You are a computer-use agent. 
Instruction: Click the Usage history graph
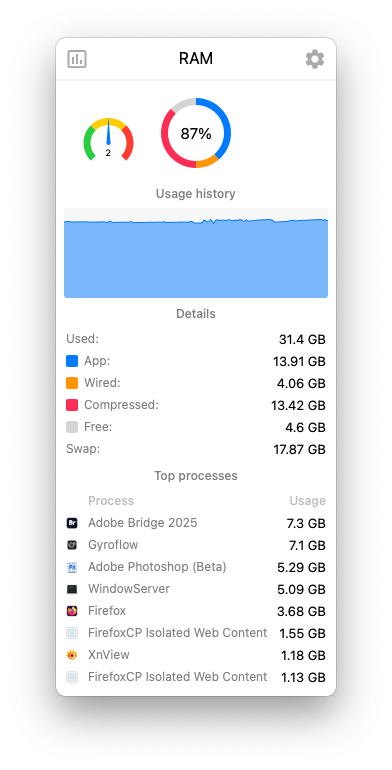pyautogui.click(x=196, y=253)
